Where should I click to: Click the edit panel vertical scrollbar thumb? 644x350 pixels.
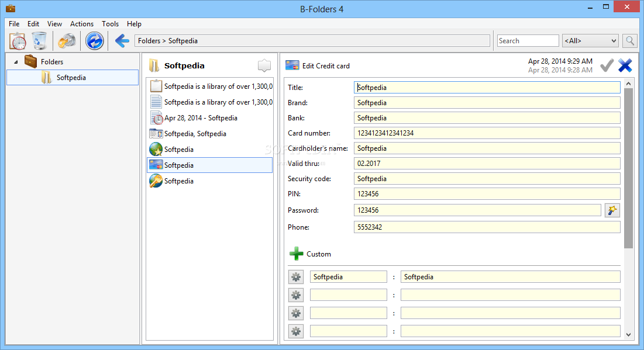tap(628, 168)
